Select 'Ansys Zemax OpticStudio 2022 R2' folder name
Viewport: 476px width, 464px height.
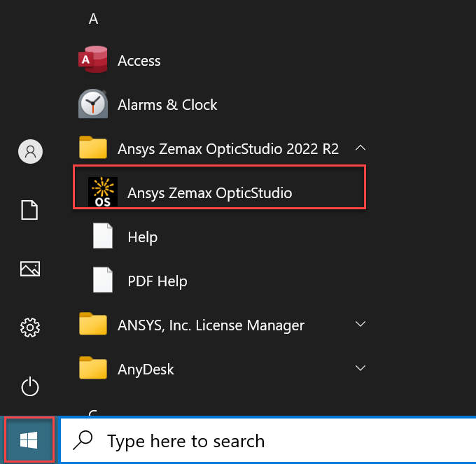pyautogui.click(x=228, y=149)
